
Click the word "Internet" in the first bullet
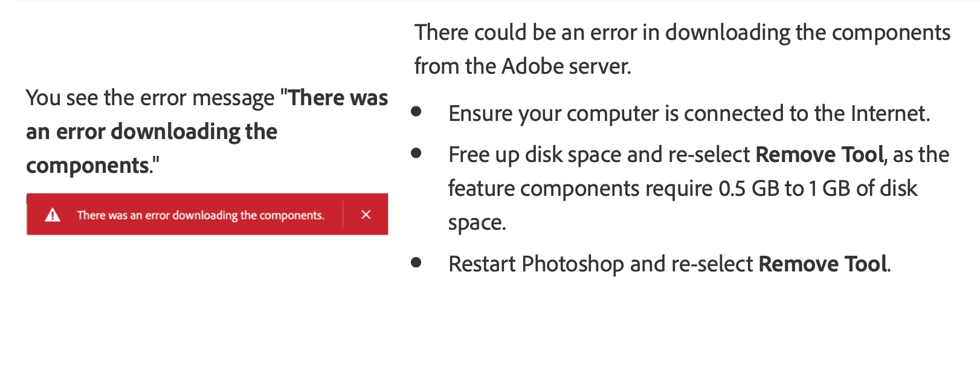(x=889, y=114)
